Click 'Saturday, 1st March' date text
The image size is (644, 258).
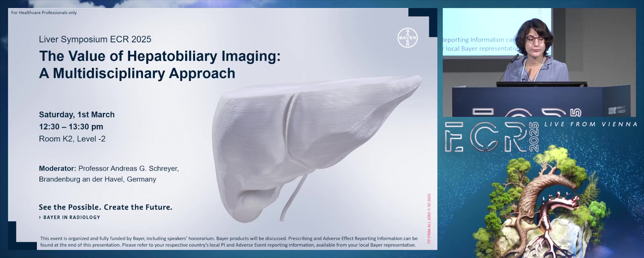[77, 115]
